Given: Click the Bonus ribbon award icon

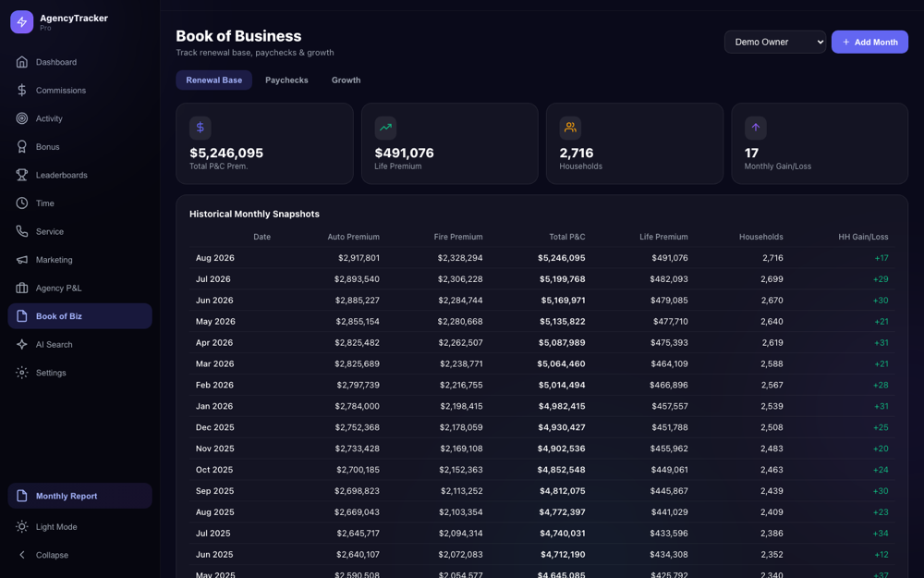Looking at the screenshot, I should [22, 147].
